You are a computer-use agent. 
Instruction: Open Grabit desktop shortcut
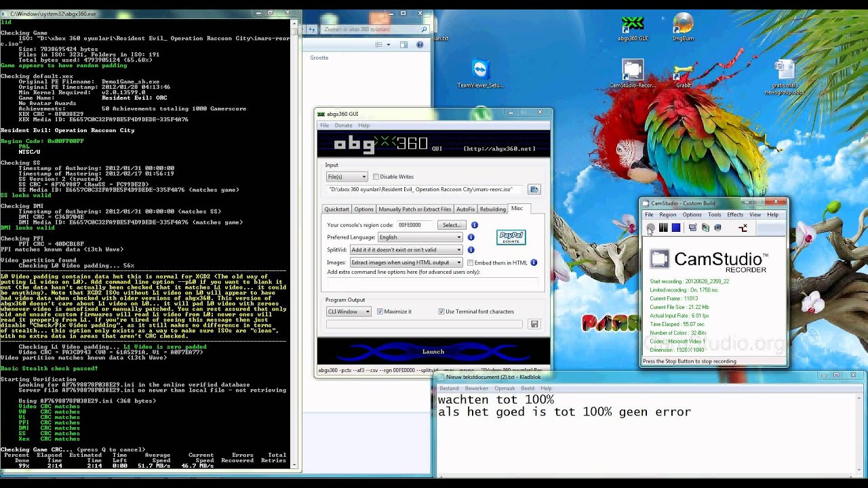pos(683,75)
